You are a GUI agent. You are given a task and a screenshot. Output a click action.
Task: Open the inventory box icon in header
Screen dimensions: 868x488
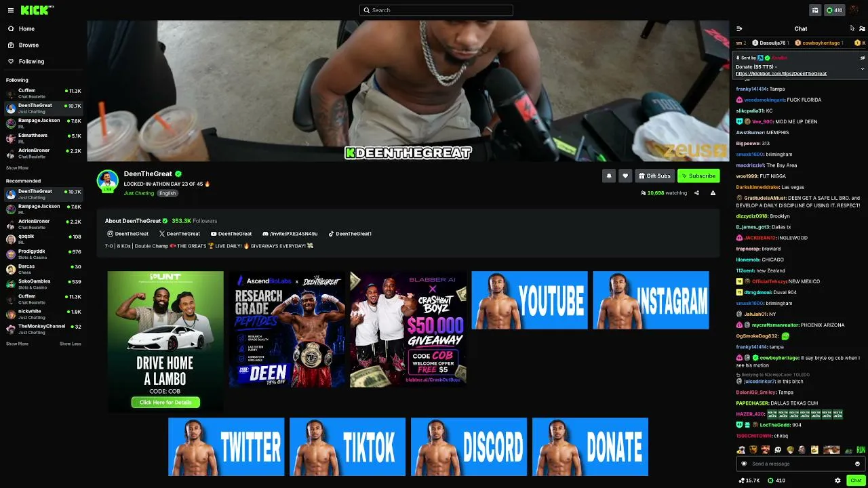coord(815,10)
